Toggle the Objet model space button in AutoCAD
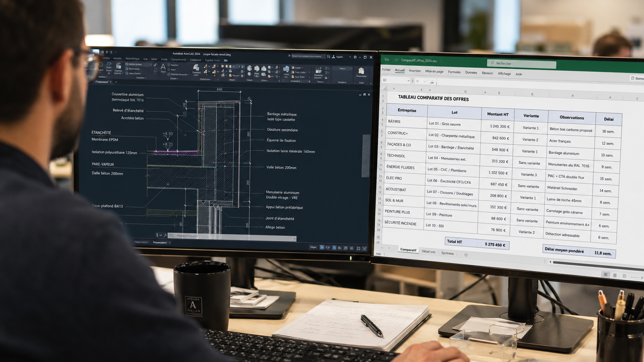 tap(313, 247)
